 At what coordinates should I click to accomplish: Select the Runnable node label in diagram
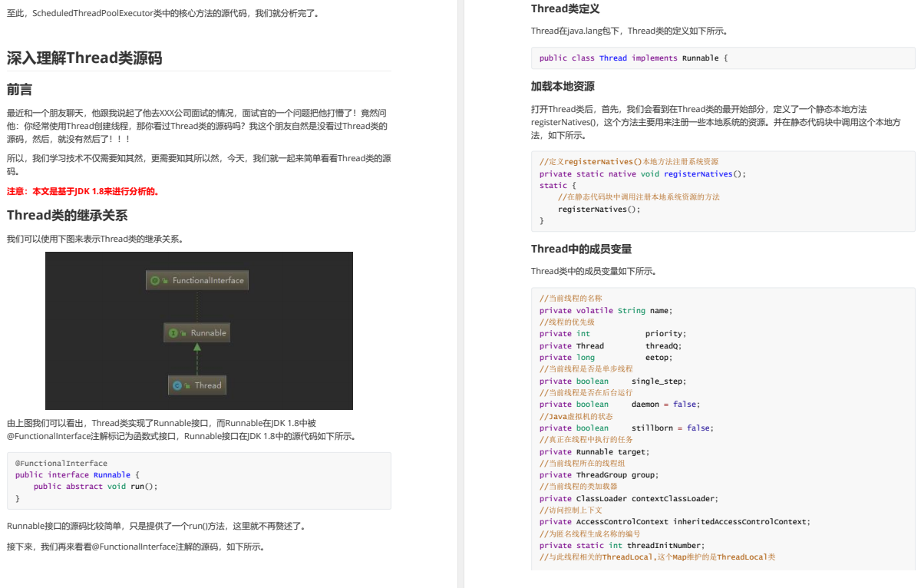pos(209,333)
